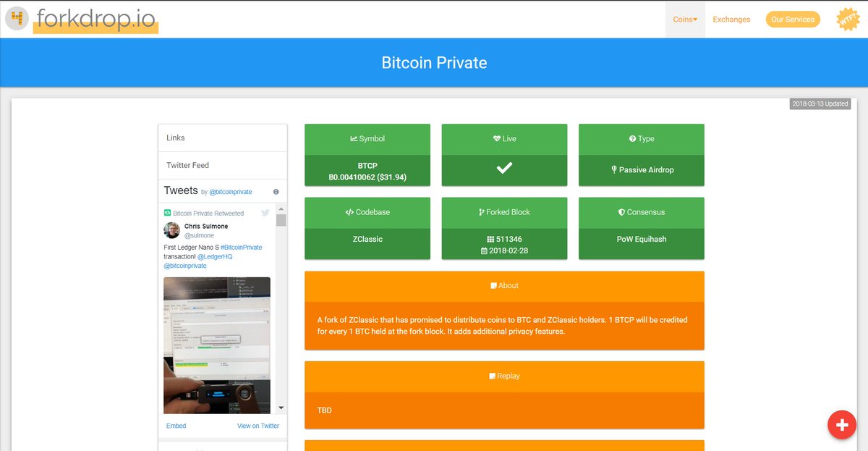Select the Links sidebar tab

coord(223,138)
